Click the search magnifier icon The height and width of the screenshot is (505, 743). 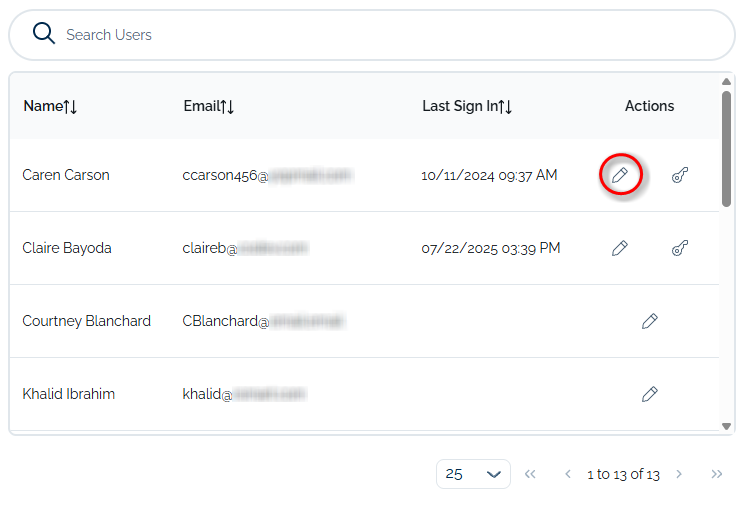click(x=44, y=34)
